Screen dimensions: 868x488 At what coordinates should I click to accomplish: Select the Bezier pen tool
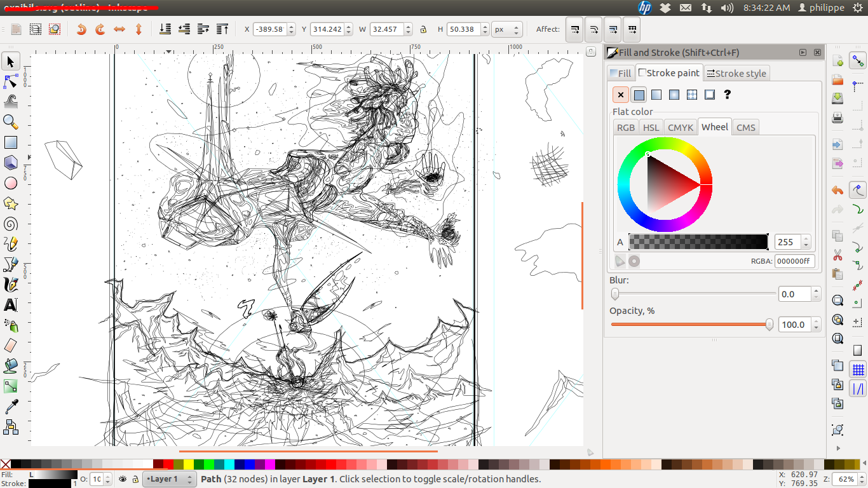[10, 264]
